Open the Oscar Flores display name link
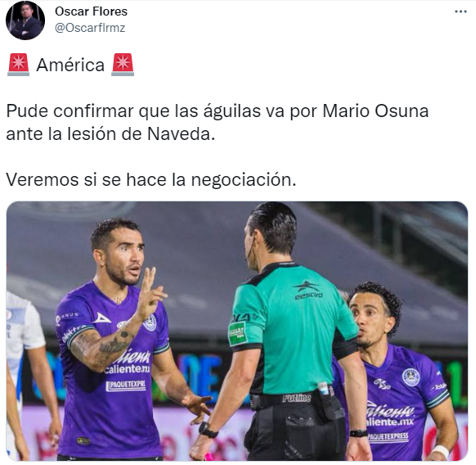The height and width of the screenshot is (465, 476). (x=91, y=11)
